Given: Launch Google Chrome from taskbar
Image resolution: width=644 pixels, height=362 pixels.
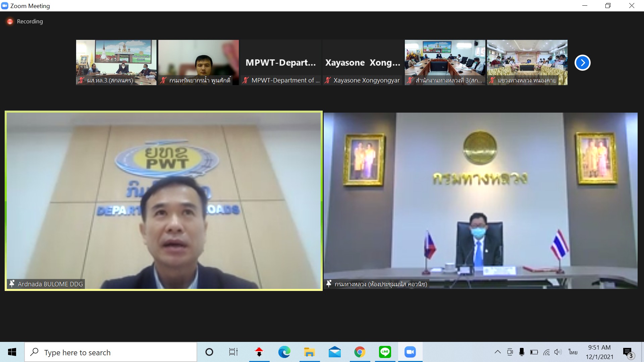Looking at the screenshot, I should [360, 352].
